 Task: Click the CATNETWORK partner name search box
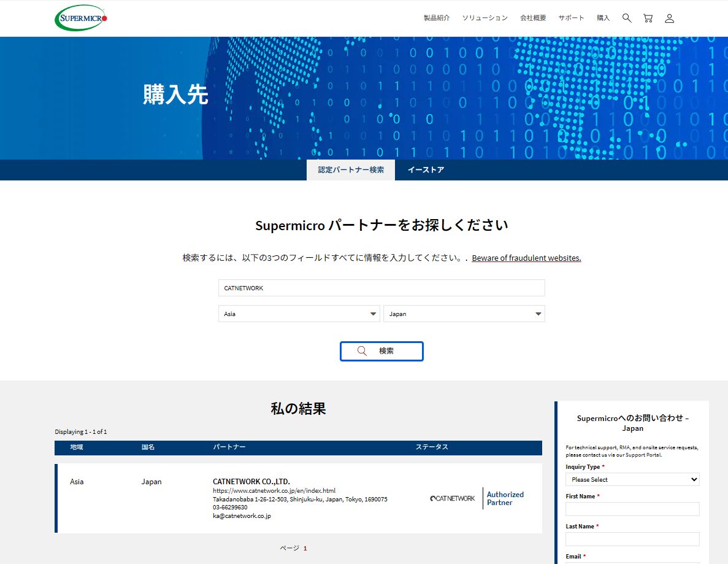point(381,287)
